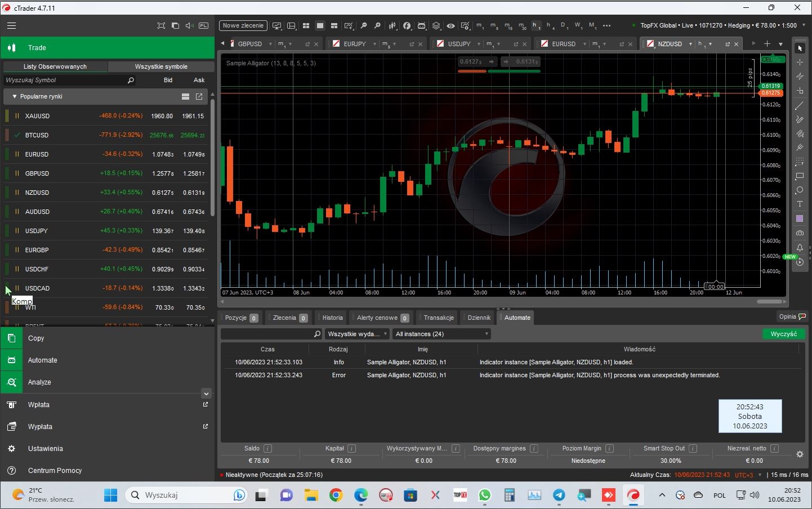The image size is (812, 509).
Task: Switch to the Pozycje tab
Action: [241, 318]
